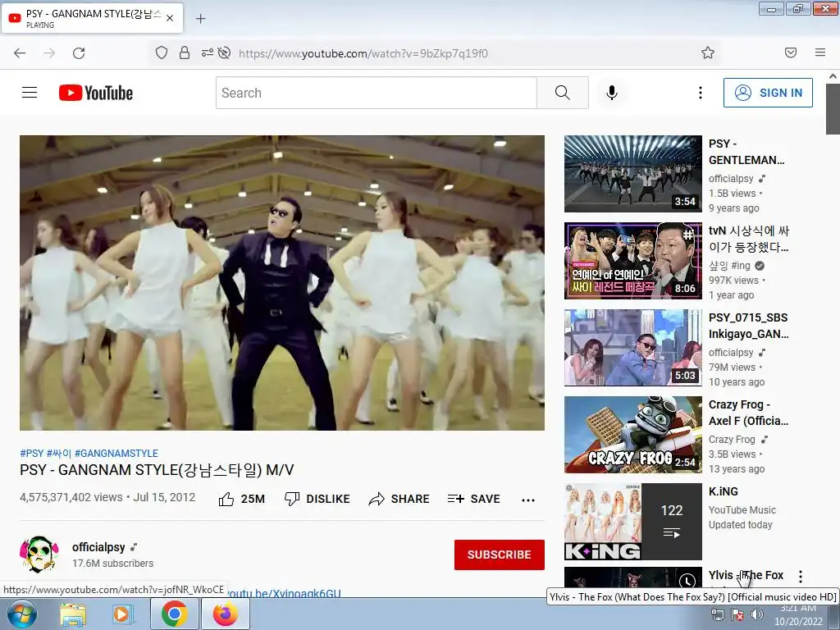Open more actions ellipsis below video
The image size is (840, 630).
[x=528, y=500]
